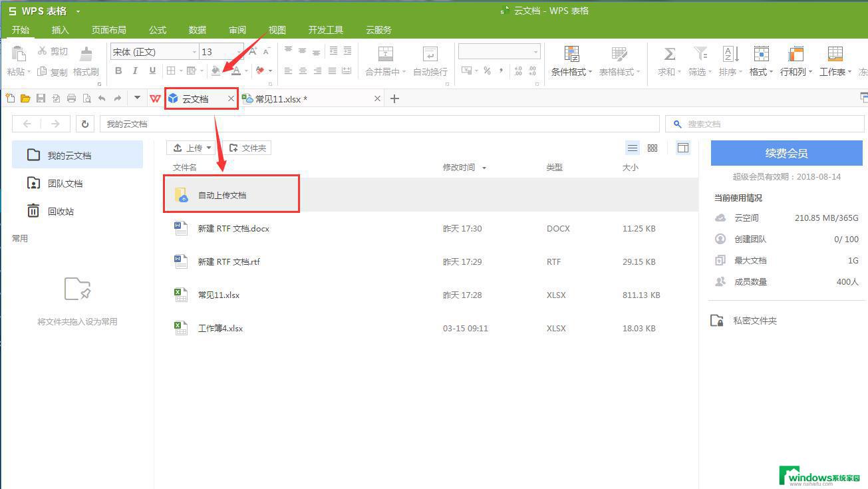
Task: Click the save floppy disk icon
Action: coord(41,98)
